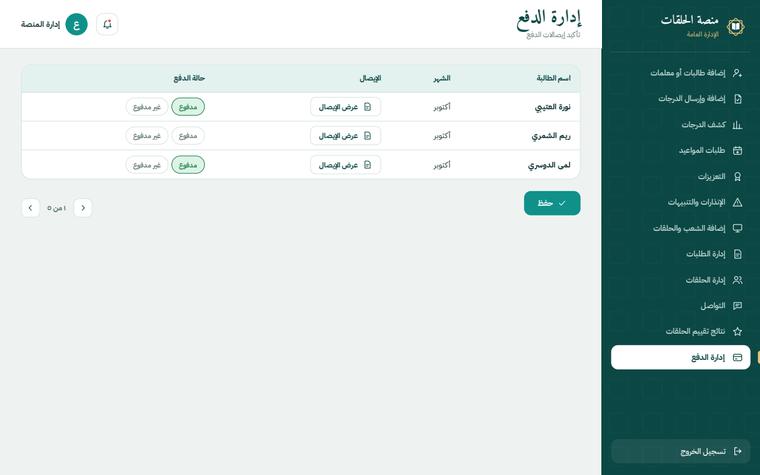Click the communication chat icon
This screenshot has width=760, height=475.
click(737, 306)
